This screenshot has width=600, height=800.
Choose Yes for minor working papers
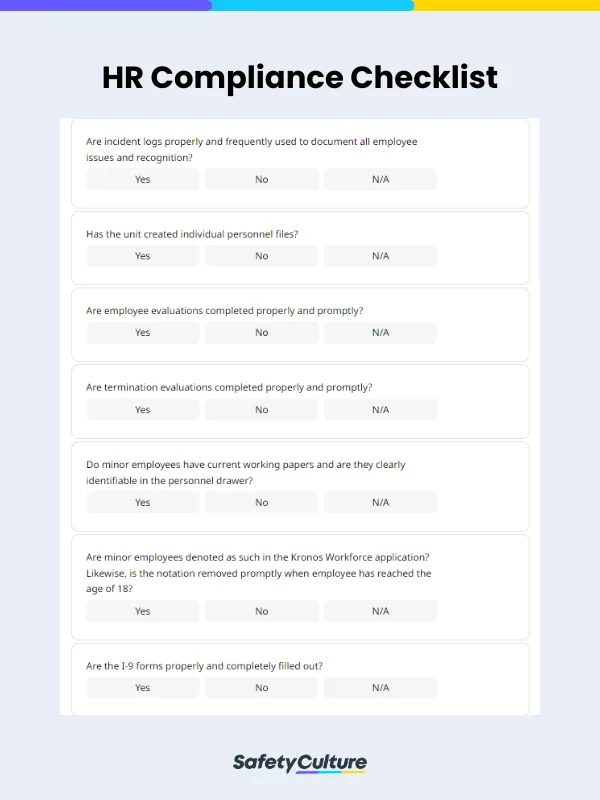tap(142, 502)
